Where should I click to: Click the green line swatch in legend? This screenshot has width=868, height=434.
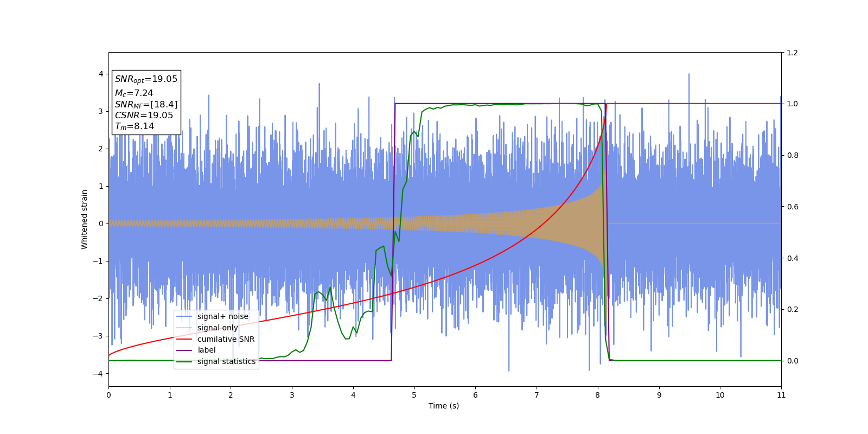[184, 361]
